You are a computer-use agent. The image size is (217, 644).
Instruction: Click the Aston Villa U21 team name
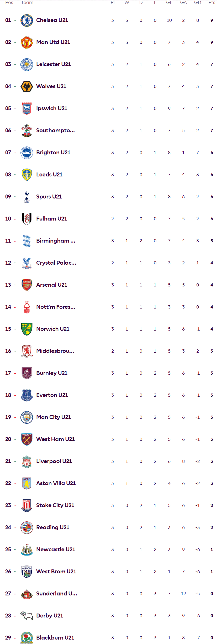click(56, 483)
